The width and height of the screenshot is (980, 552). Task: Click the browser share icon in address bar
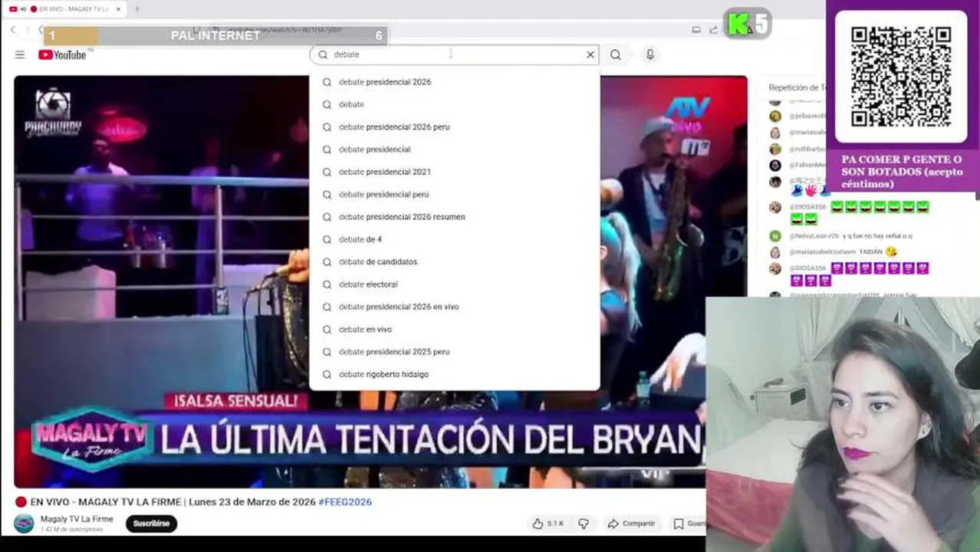[x=713, y=30]
